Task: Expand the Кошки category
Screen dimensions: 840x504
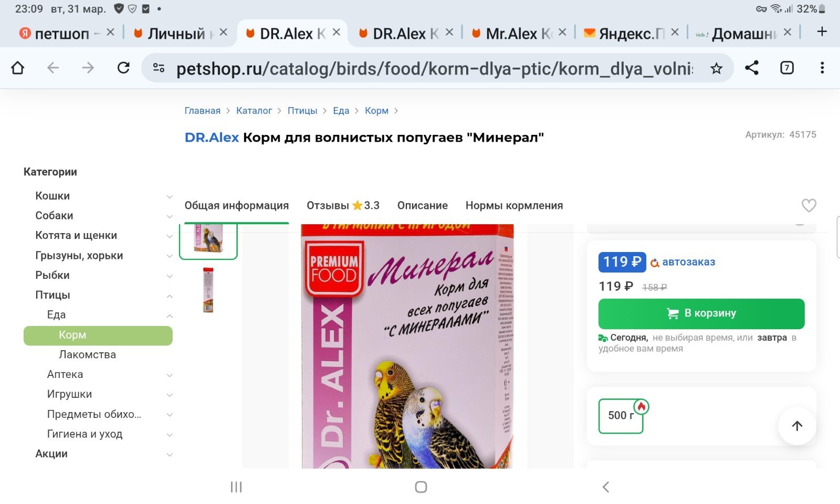Action: point(170,196)
